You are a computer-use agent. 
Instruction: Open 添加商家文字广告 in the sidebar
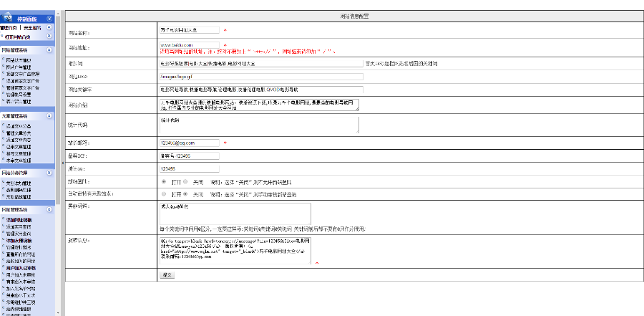(x=23, y=81)
